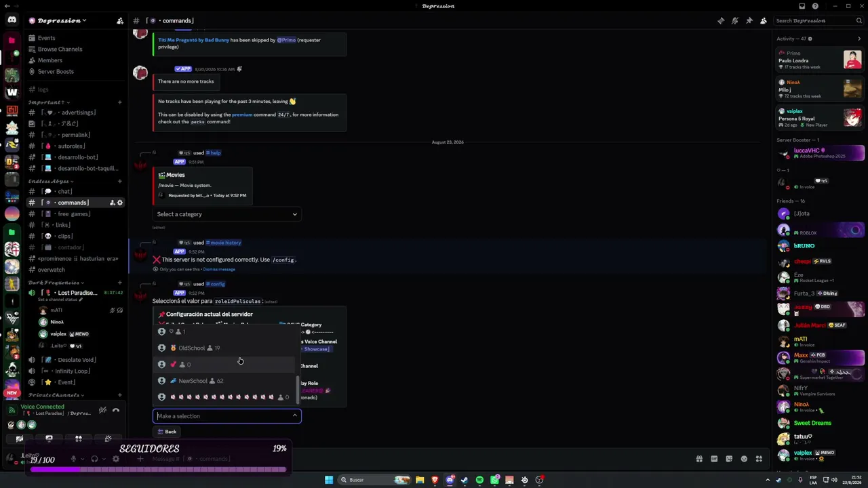Viewport: 868px width, 488px height.
Task: Share your screen button
Action: coord(49,439)
